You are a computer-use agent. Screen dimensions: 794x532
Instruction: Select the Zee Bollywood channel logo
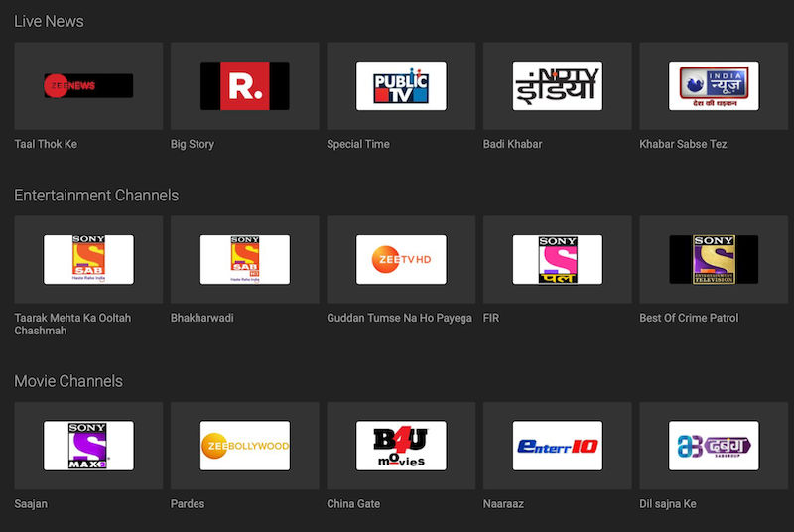(245, 446)
